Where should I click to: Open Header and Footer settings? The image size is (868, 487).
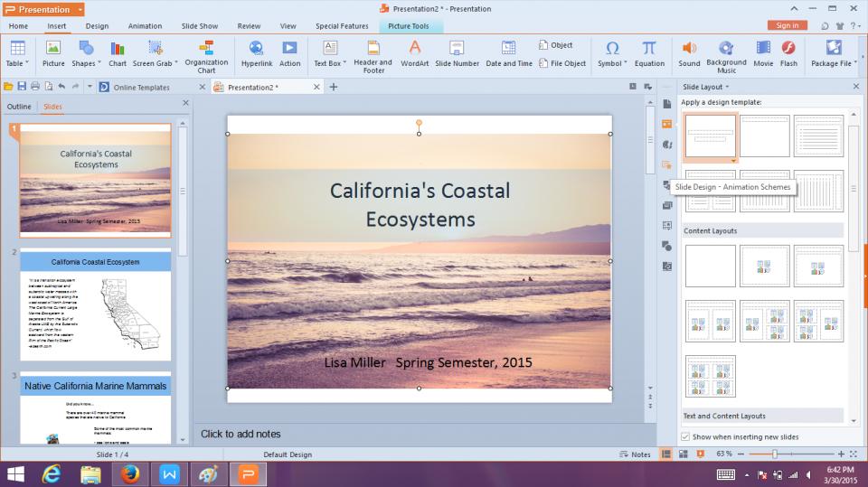coord(373,57)
